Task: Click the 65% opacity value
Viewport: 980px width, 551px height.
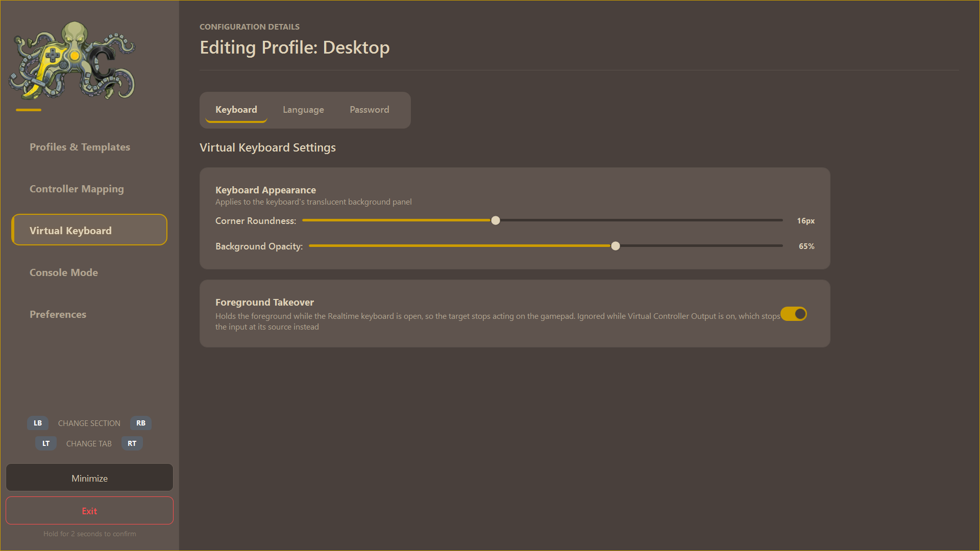Action: point(806,246)
